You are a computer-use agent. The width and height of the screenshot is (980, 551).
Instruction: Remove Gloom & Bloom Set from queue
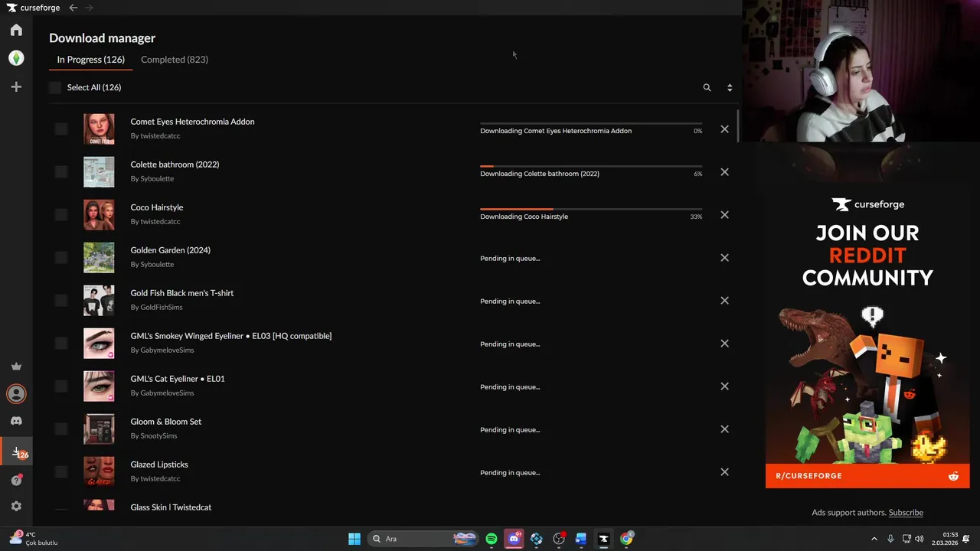click(x=724, y=429)
